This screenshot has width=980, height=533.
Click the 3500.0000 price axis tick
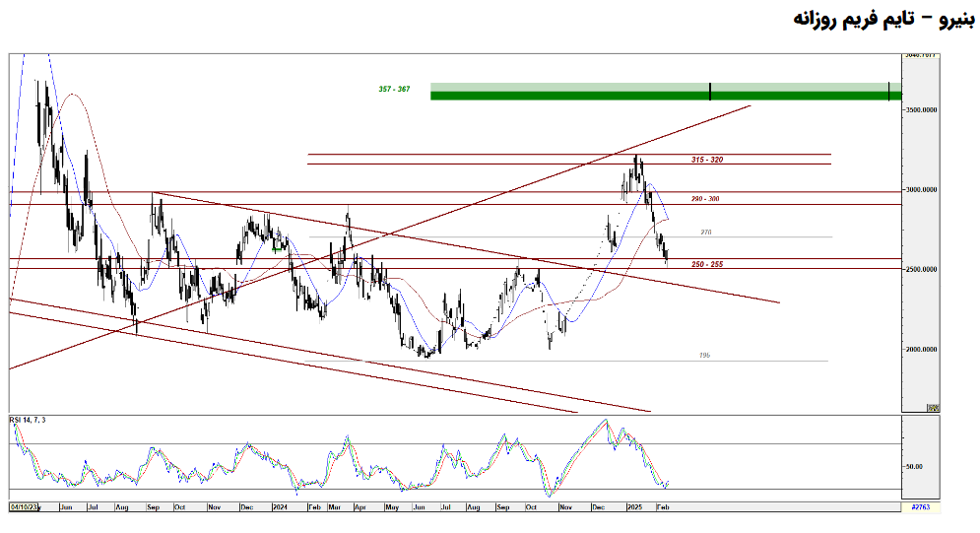coord(927,110)
